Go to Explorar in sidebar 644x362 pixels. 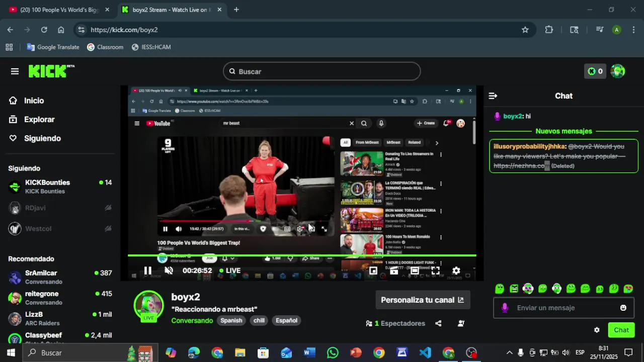tap(32, 119)
